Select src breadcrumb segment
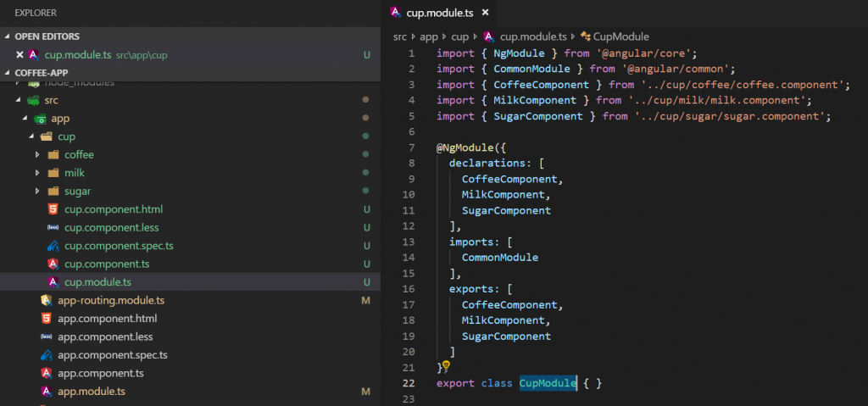The image size is (868, 406). (400, 36)
